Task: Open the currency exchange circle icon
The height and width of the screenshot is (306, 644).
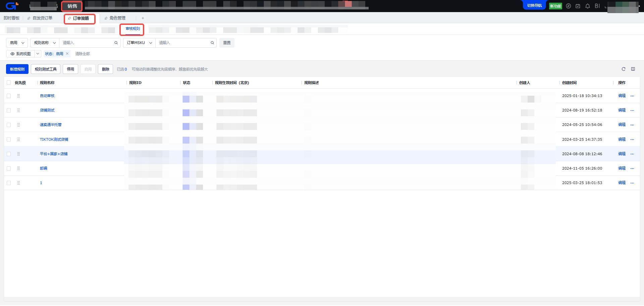Action: [569, 6]
